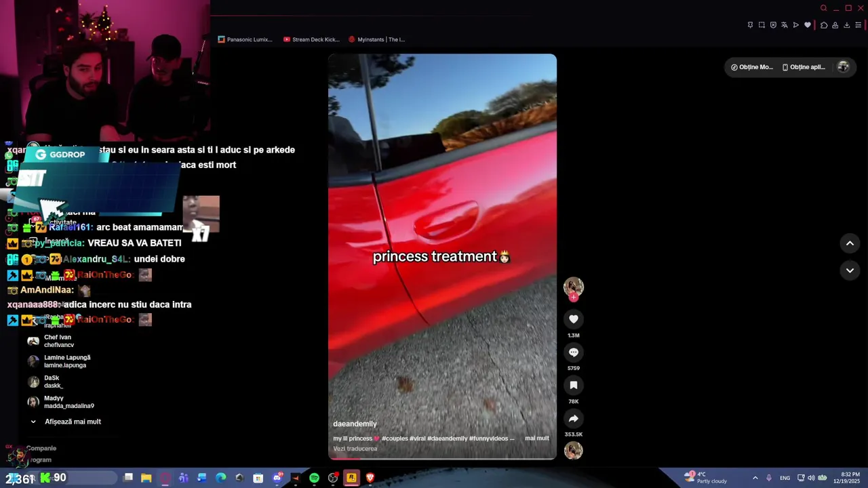The image size is (868, 488).
Task: Click the Obține aplicația button
Action: coord(804,67)
